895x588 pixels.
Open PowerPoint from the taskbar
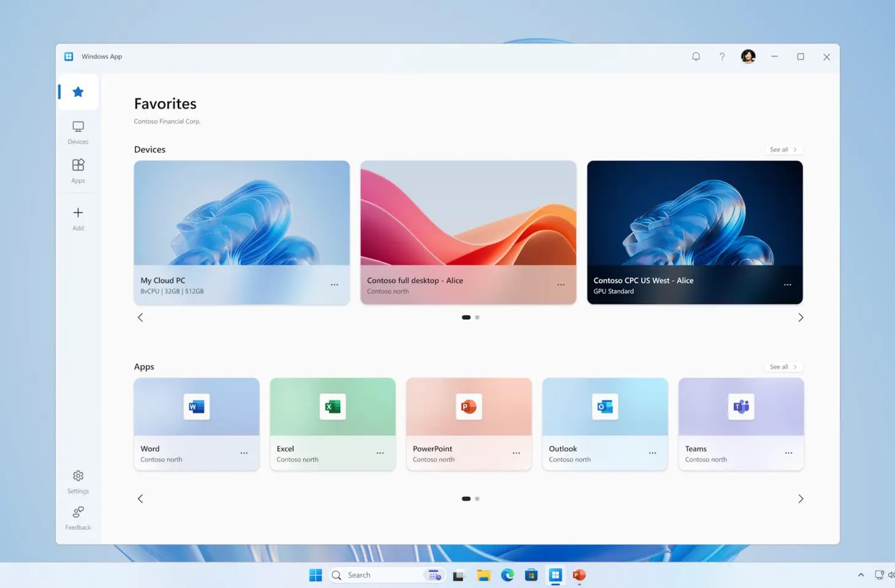point(579,575)
